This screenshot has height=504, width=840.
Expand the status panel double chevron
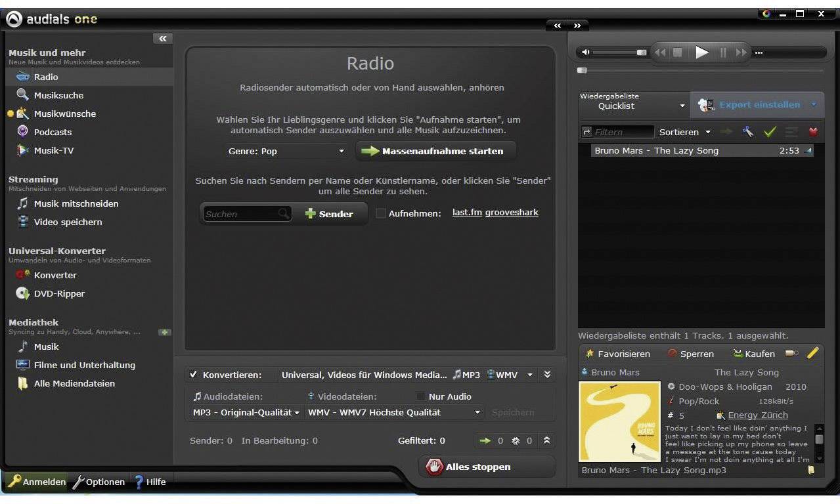(x=546, y=440)
